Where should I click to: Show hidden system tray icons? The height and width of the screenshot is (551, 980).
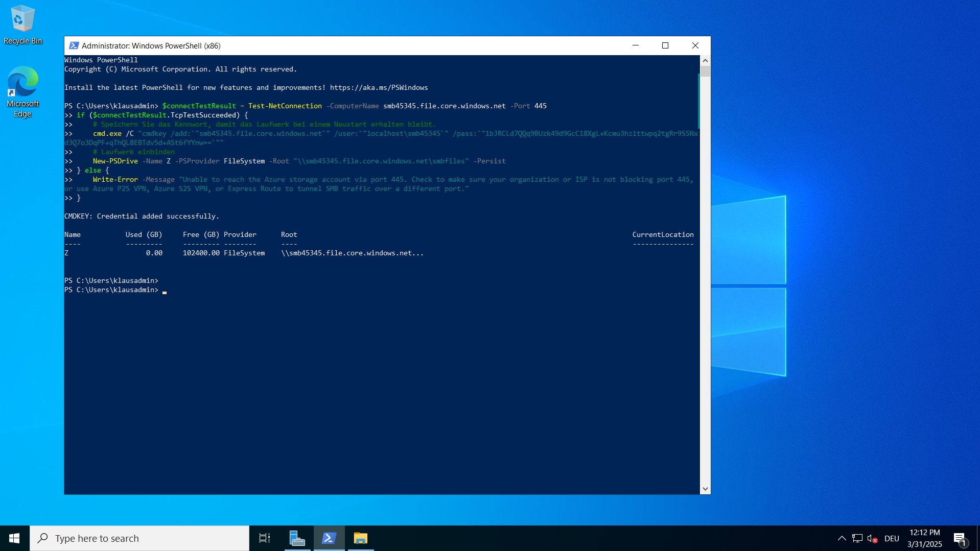pos(842,538)
